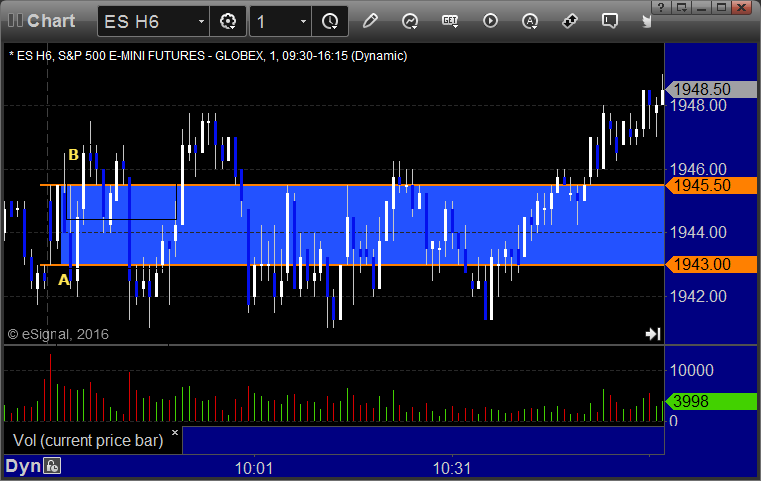Click the yellow A annotation label
Viewport: 761px width, 481px height.
pyautogui.click(x=64, y=280)
